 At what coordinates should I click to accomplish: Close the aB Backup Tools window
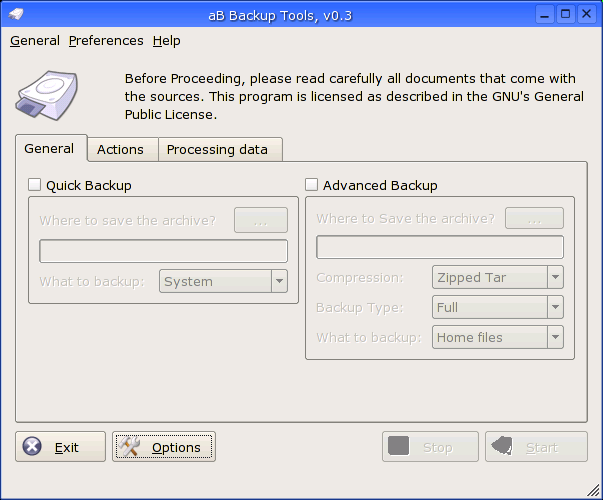click(586, 15)
